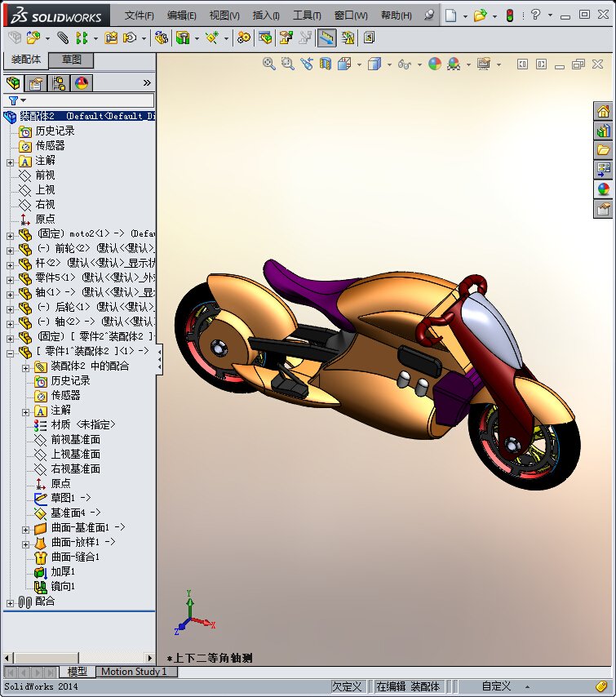The height and width of the screenshot is (697, 616).
Task: Open Design Library task pane tab
Action: [x=603, y=131]
